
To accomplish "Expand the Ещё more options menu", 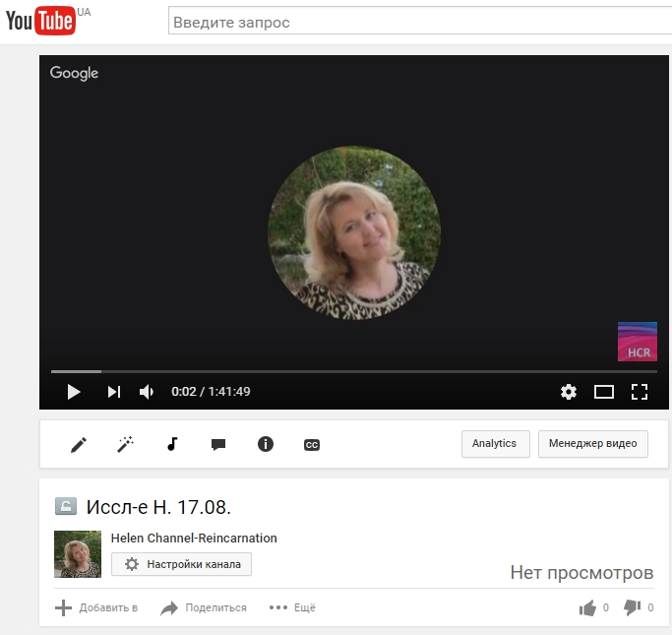I will [292, 608].
